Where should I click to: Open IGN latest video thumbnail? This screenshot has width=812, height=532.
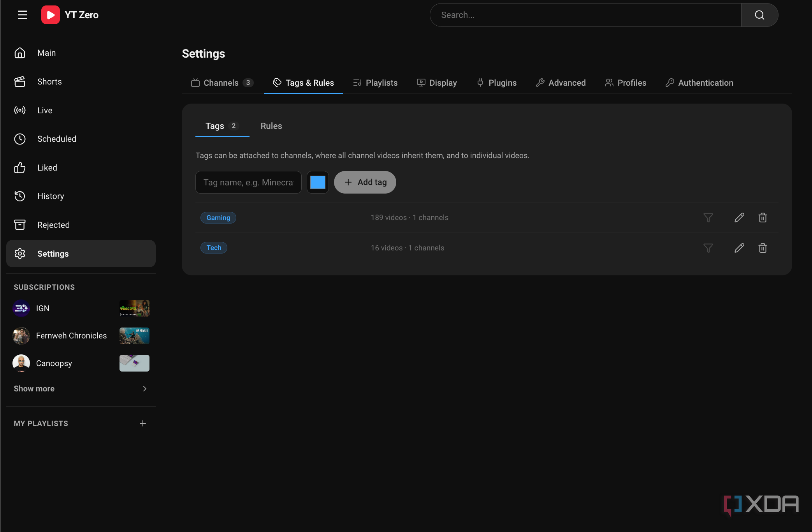[134, 308]
